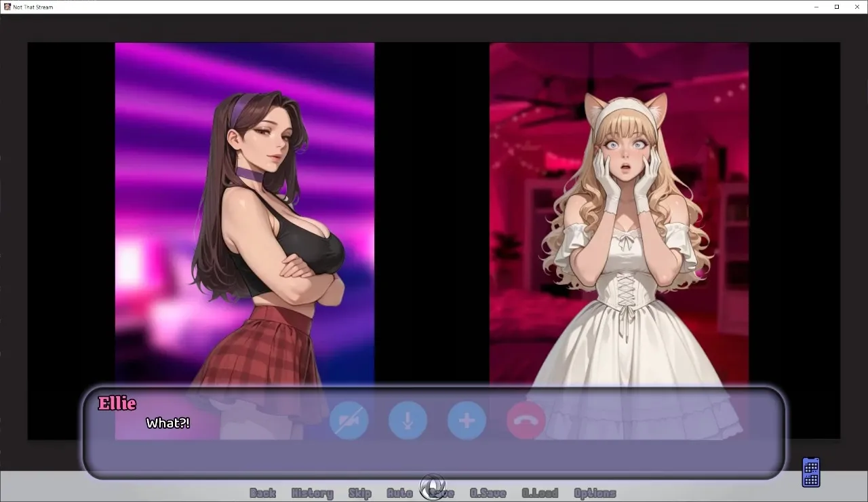End call with red hang-up button
Screen dimensions: 868x502
tap(526, 421)
